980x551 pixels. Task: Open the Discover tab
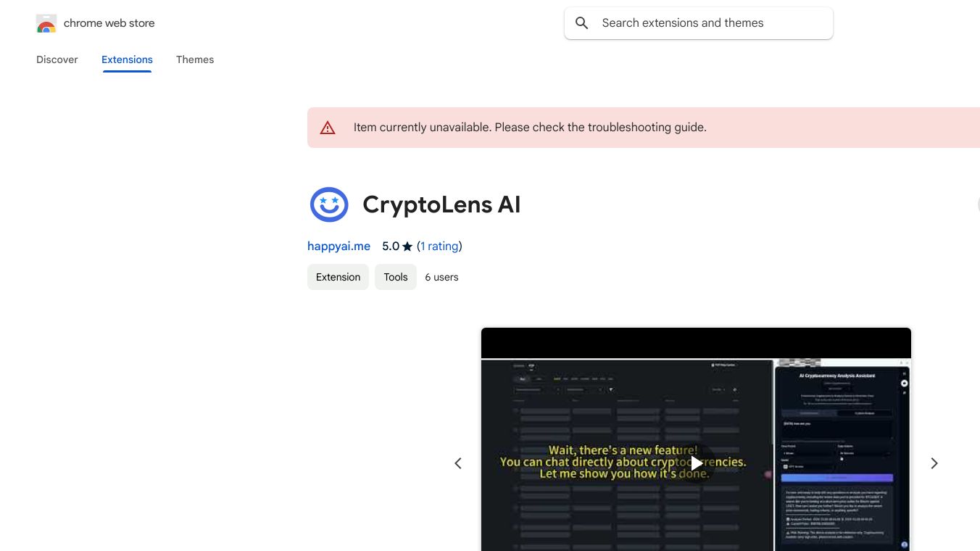57,59
